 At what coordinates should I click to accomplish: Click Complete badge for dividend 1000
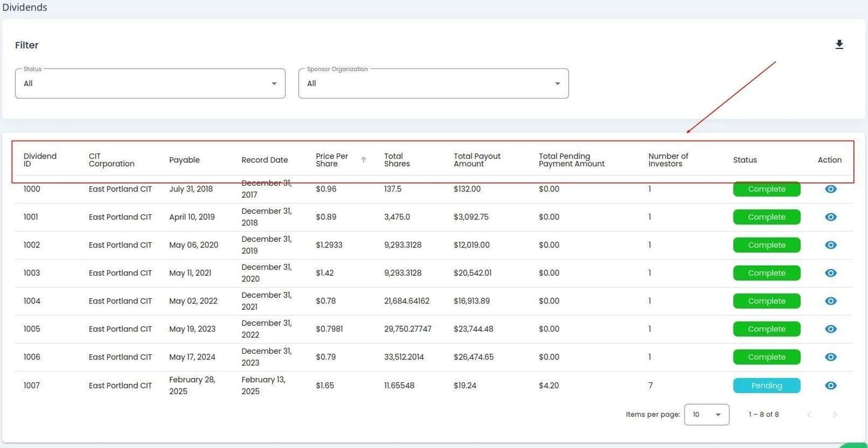(x=766, y=189)
